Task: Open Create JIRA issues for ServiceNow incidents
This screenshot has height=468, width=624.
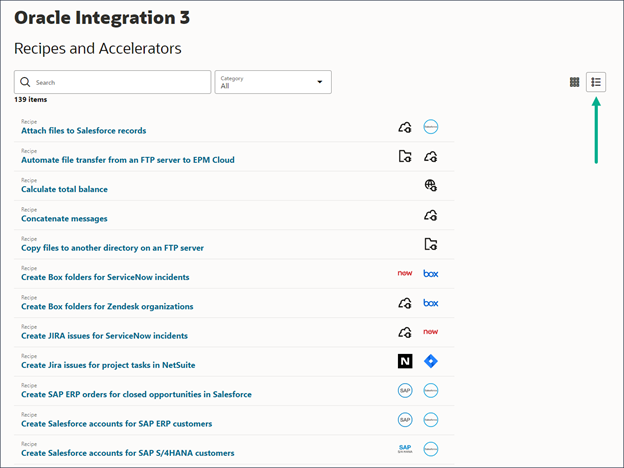Action: tap(104, 336)
